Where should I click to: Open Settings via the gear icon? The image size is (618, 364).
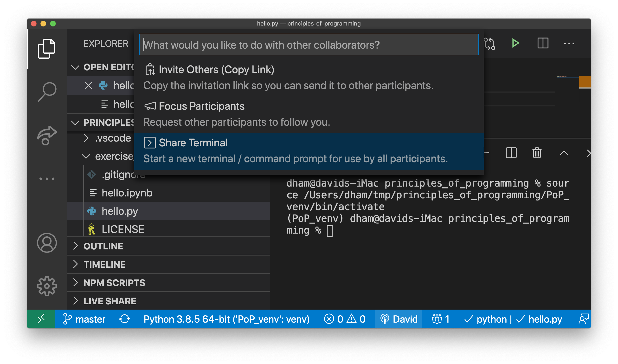[47, 286]
